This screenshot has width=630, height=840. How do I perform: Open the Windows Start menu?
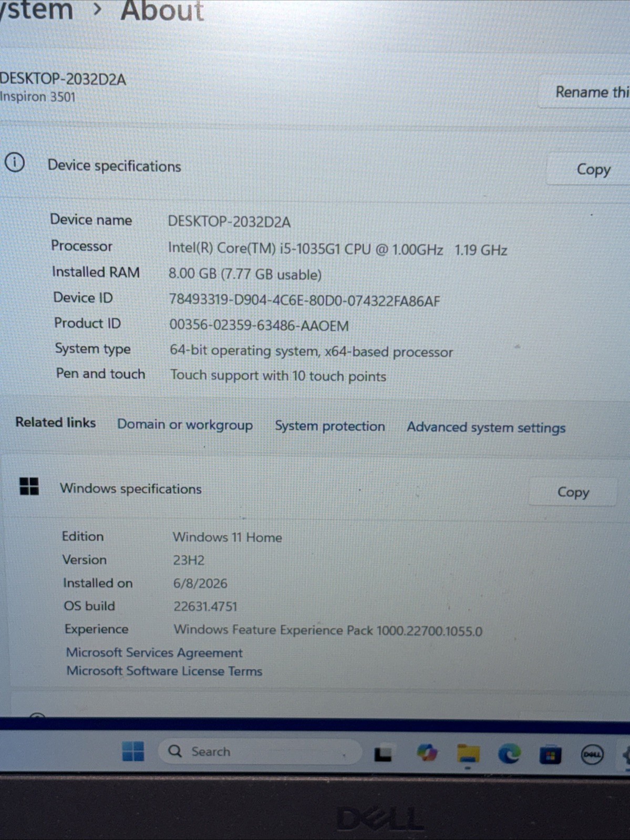tap(133, 751)
